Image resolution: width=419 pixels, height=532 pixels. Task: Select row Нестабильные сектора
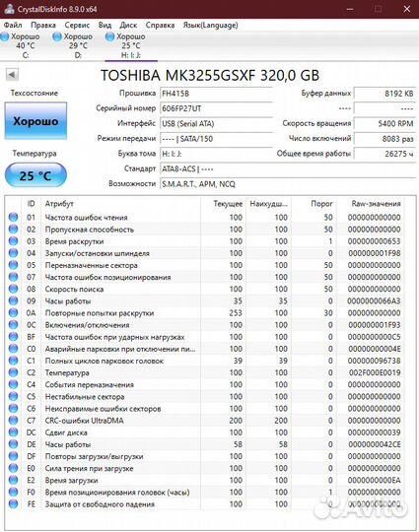tap(205, 396)
